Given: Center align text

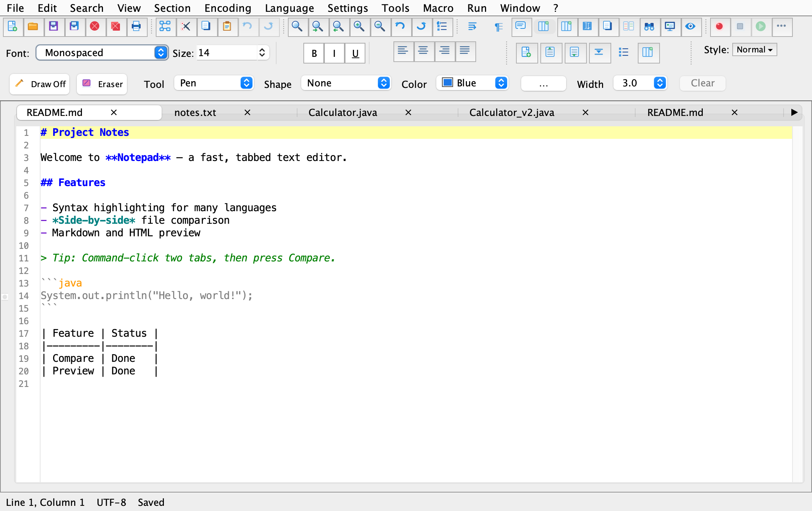Looking at the screenshot, I should [x=424, y=52].
